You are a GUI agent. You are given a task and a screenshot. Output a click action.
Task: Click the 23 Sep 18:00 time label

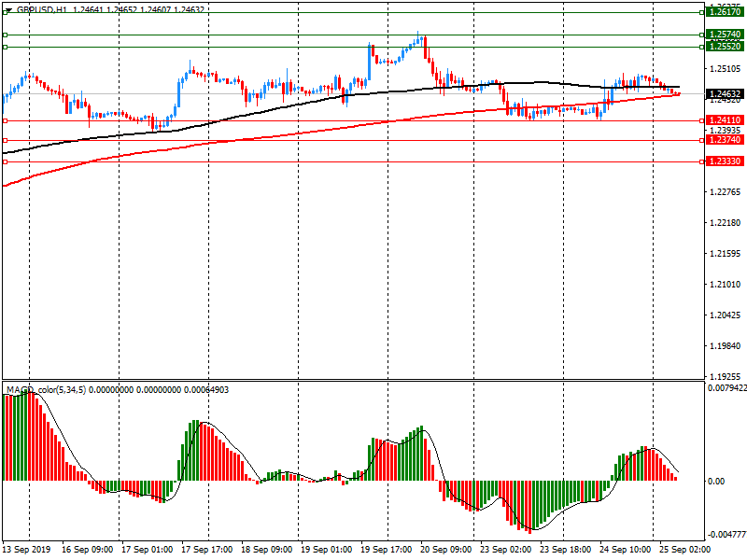pyautogui.click(x=565, y=550)
